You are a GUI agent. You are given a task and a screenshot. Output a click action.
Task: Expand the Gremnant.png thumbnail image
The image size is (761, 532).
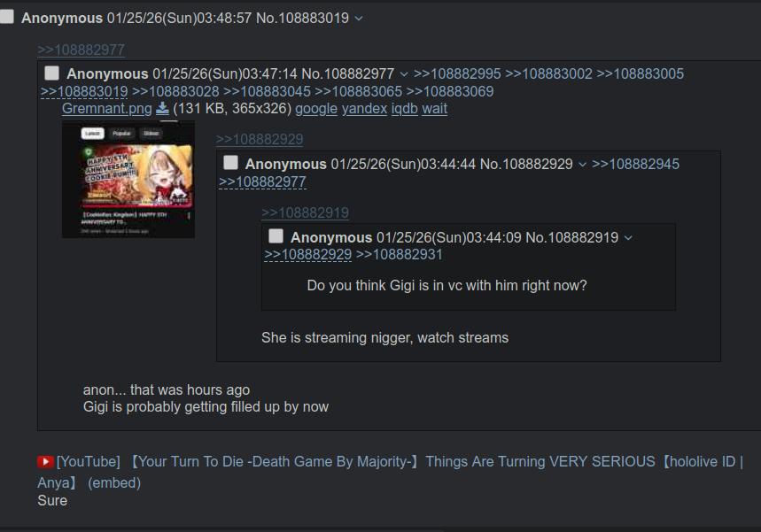[x=128, y=180]
